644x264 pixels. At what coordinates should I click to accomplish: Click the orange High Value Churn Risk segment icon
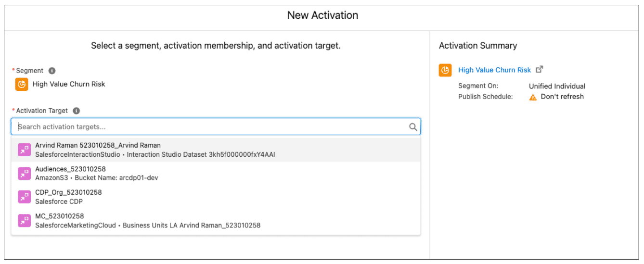22,84
